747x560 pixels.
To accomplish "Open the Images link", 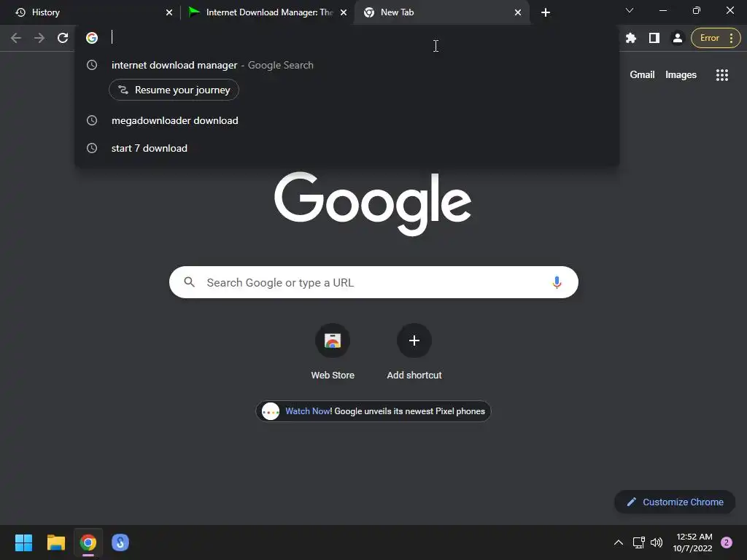I will point(681,75).
